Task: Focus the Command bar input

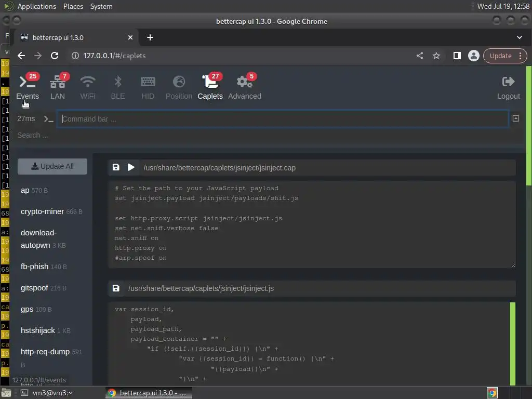Action: click(x=283, y=119)
